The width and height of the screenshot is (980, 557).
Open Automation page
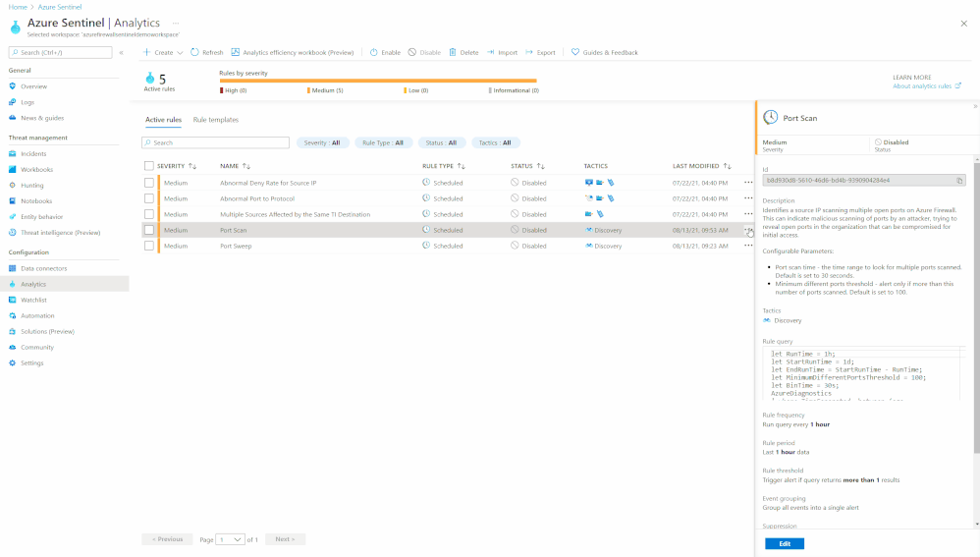tap(37, 315)
